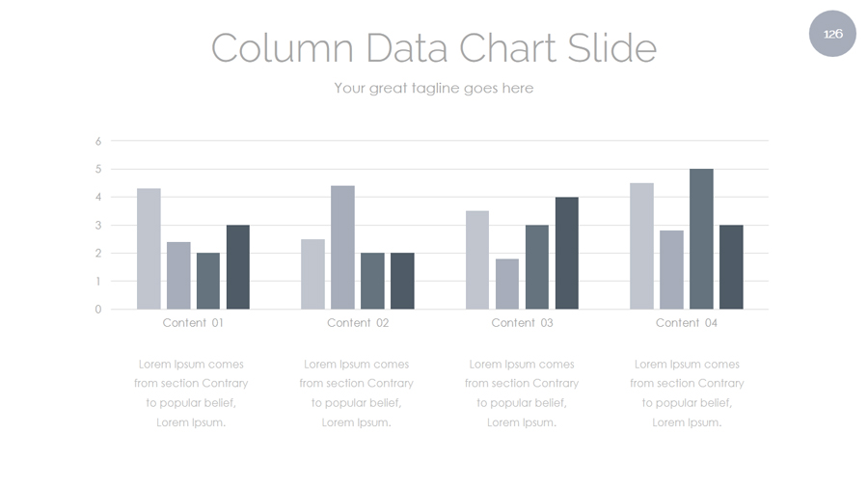Select the darkest bar in Content 03
Image resolution: width=868 pixels, height=488 pixels.
(x=567, y=254)
